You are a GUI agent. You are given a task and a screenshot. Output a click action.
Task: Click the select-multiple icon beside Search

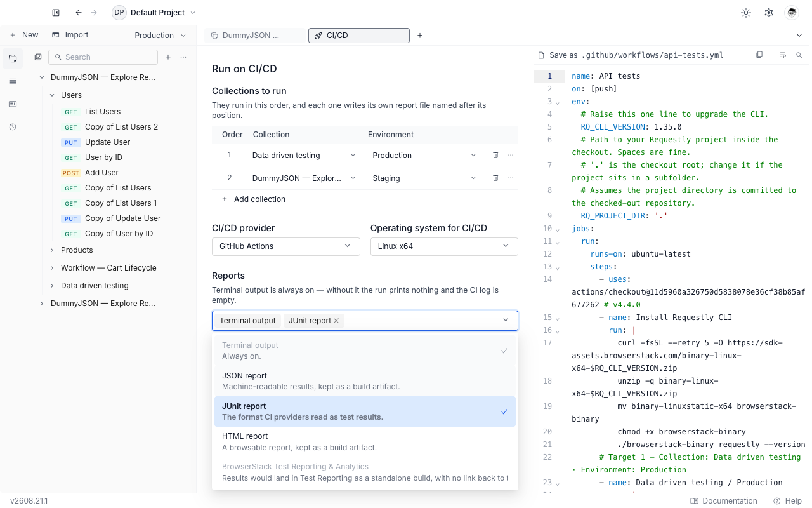[x=38, y=57]
